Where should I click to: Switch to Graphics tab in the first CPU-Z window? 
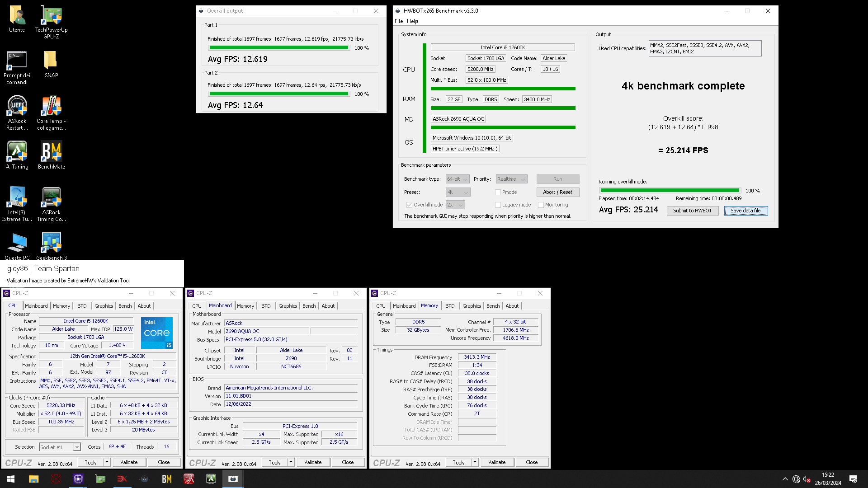(x=104, y=306)
